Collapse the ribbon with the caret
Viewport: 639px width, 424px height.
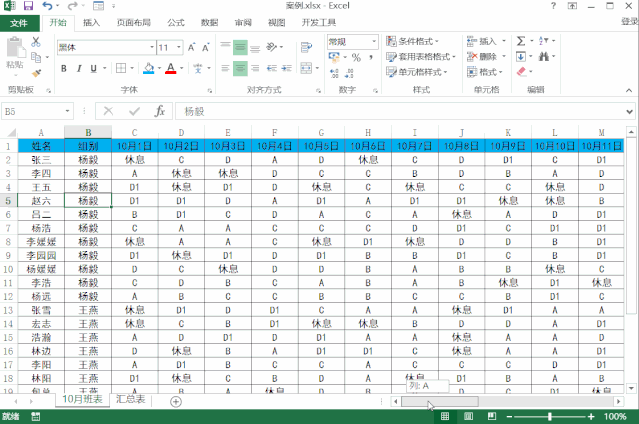[x=629, y=90]
